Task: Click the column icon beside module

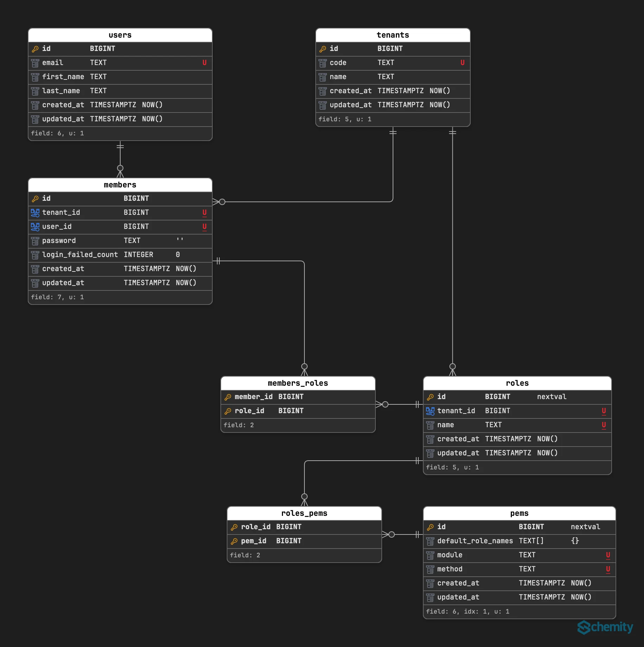Action: pos(430,555)
